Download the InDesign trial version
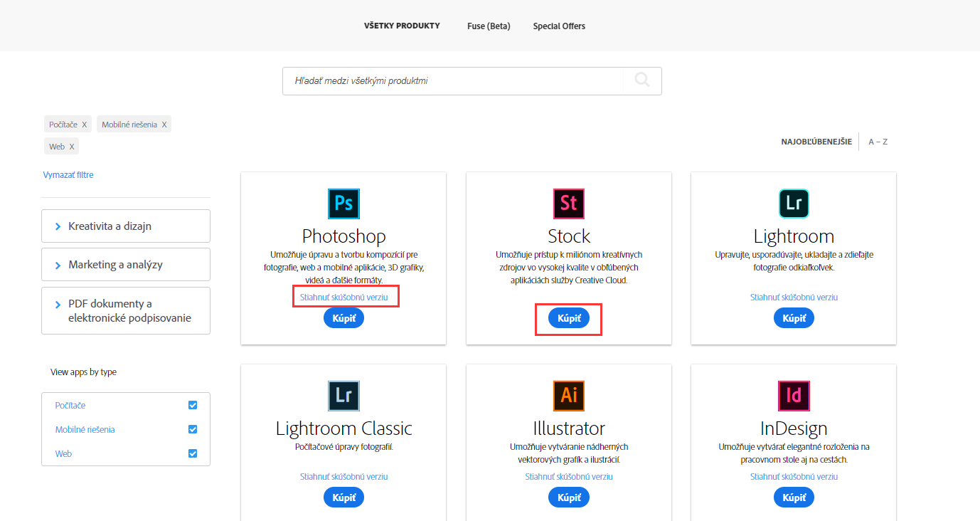 click(x=794, y=476)
